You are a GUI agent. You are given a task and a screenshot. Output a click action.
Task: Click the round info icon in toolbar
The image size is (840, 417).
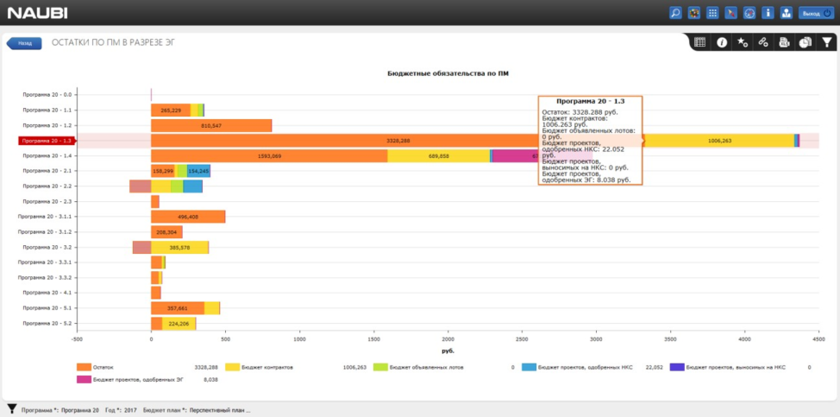click(721, 43)
